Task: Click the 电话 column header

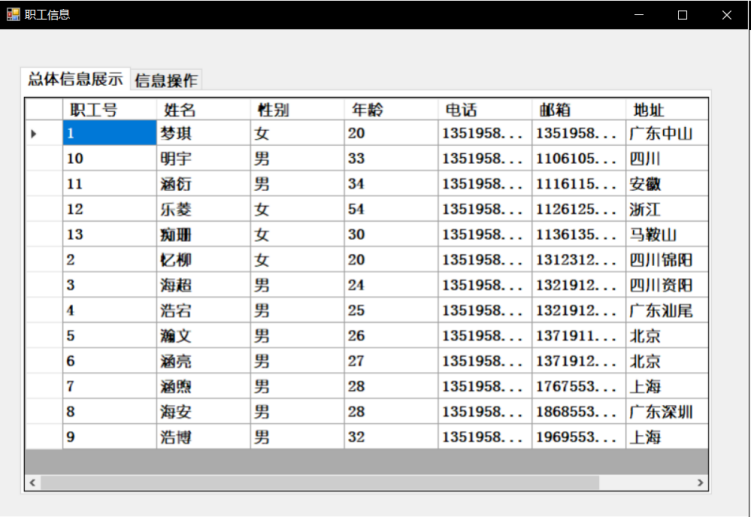Action: coord(485,110)
